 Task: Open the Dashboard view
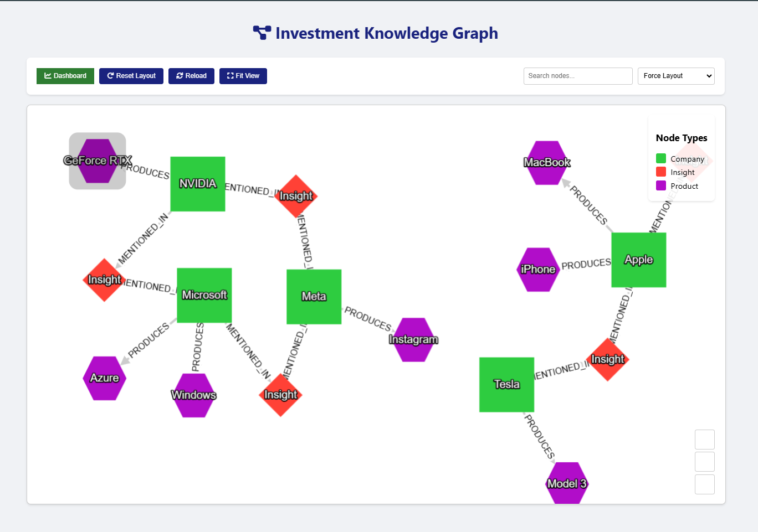click(x=65, y=76)
